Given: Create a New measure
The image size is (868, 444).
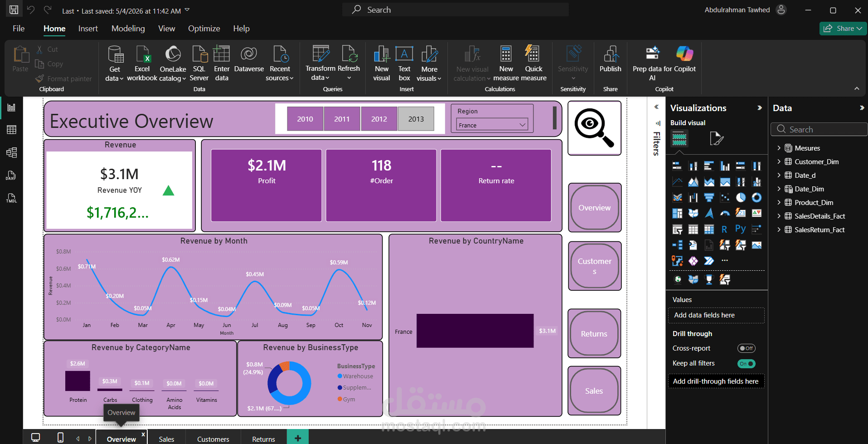Looking at the screenshot, I should (506, 63).
